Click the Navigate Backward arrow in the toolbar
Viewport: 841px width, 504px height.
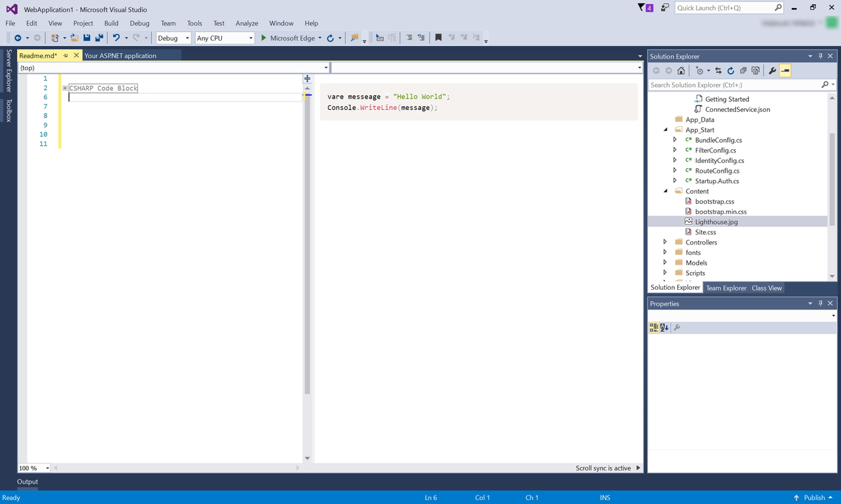[18, 38]
